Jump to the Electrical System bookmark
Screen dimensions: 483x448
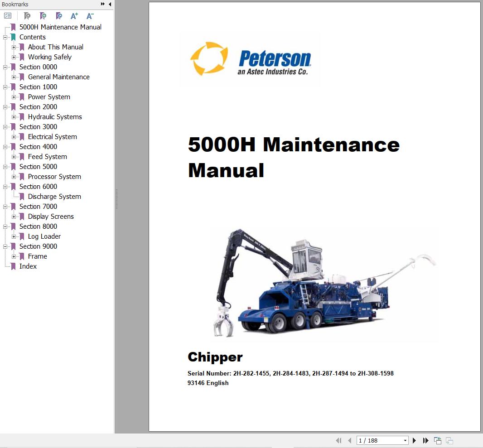point(53,137)
